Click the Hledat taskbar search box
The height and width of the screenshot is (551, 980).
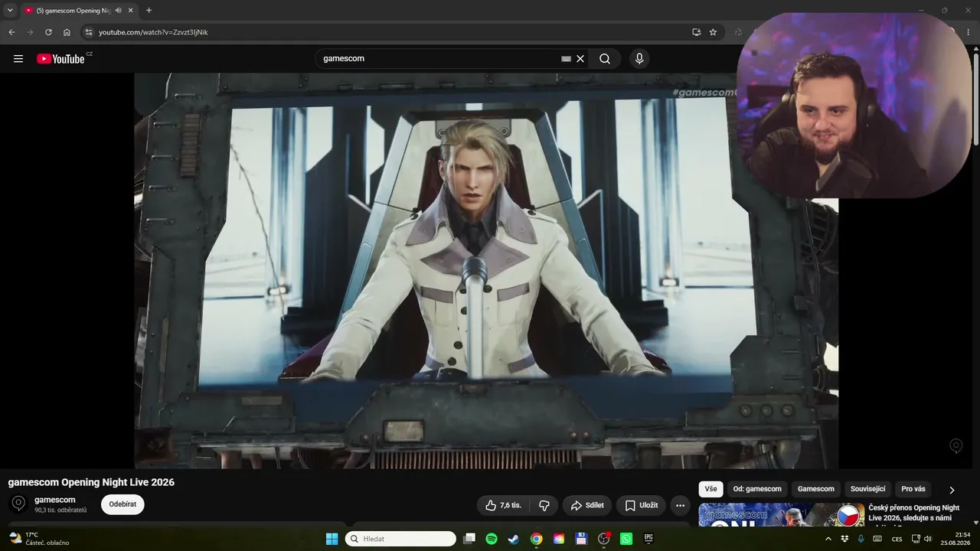pos(400,539)
